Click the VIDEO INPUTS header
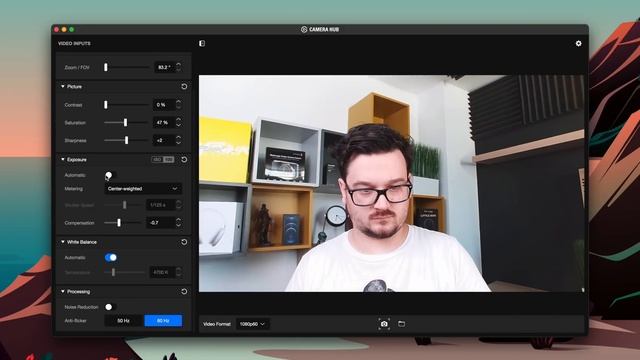Viewport: 640px width, 360px height. [x=74, y=43]
